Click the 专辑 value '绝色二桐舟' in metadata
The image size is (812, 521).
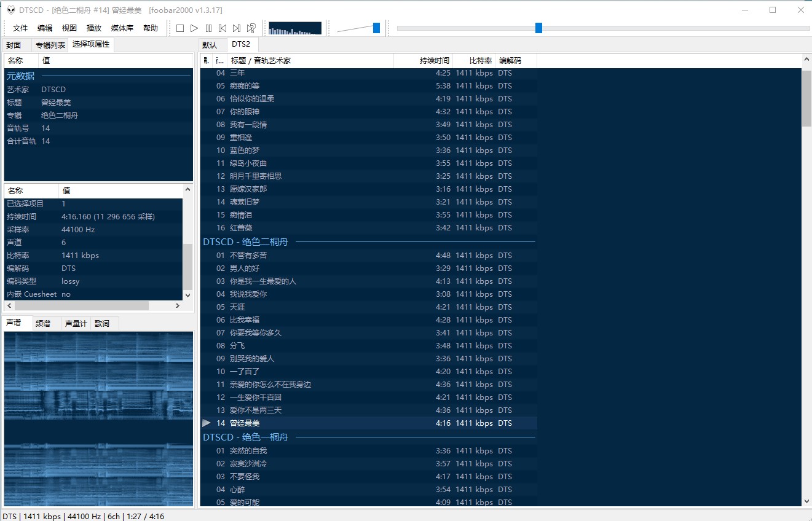(60, 116)
